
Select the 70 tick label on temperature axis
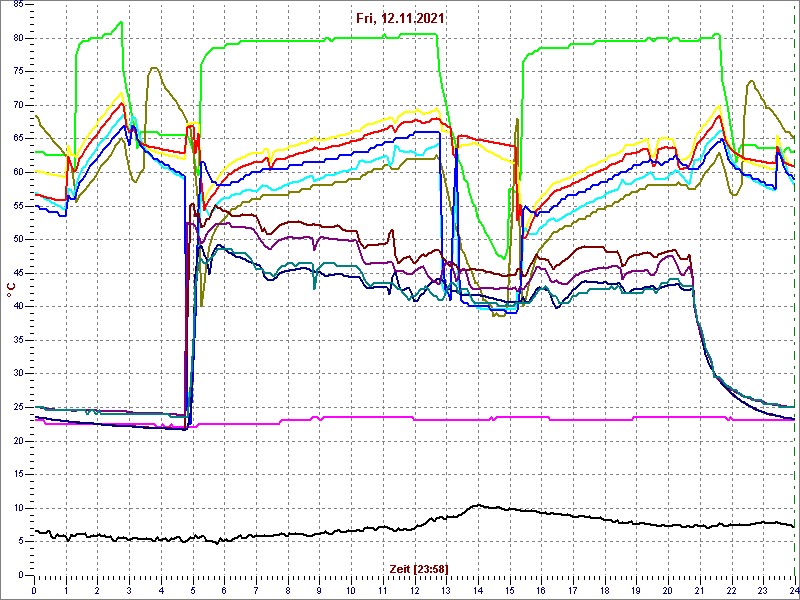(x=18, y=106)
